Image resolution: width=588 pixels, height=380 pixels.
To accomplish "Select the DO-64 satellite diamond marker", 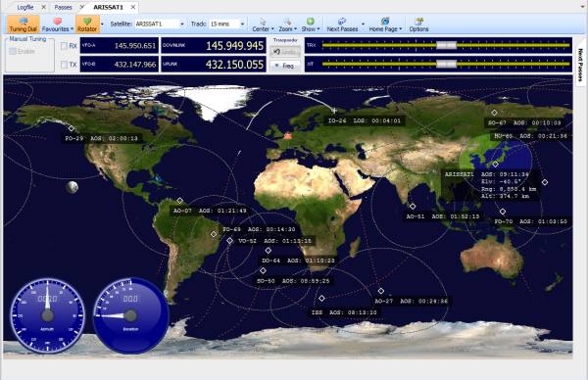I will coord(269,251).
